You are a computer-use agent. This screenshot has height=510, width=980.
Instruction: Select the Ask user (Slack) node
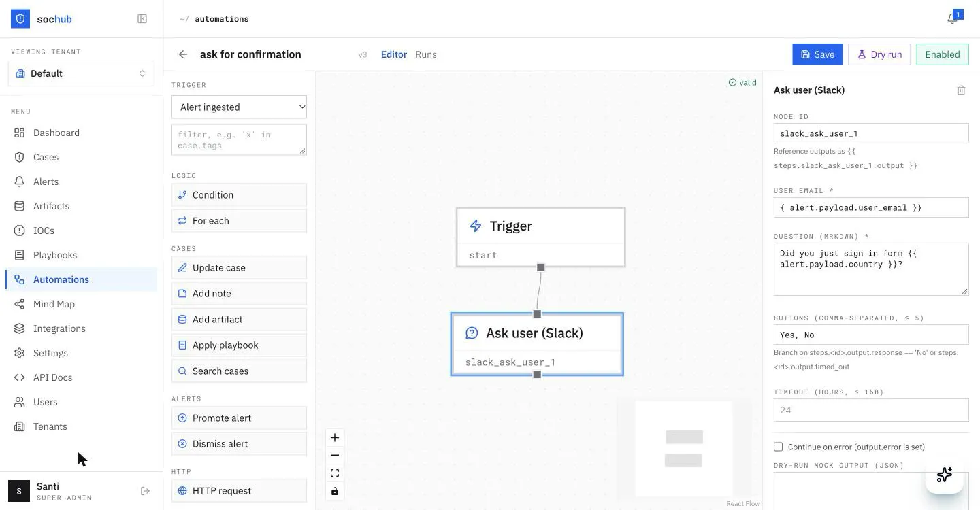point(537,344)
